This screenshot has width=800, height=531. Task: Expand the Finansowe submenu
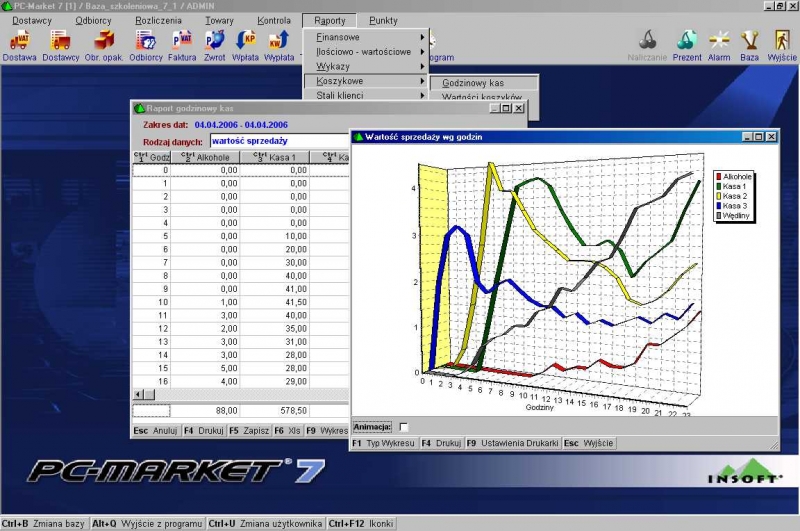366,37
